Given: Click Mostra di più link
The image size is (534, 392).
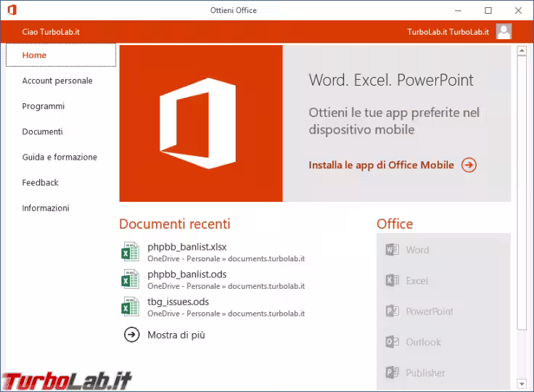Looking at the screenshot, I should (x=176, y=335).
